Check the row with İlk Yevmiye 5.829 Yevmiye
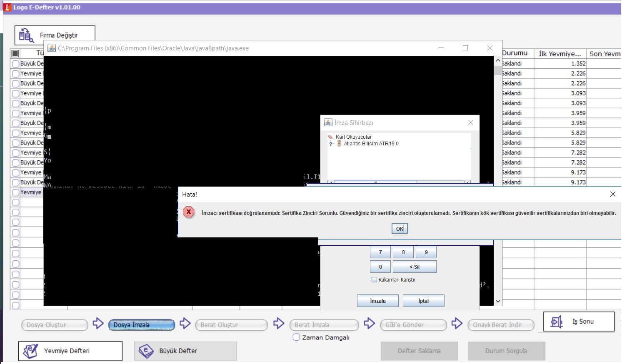 click(x=15, y=133)
